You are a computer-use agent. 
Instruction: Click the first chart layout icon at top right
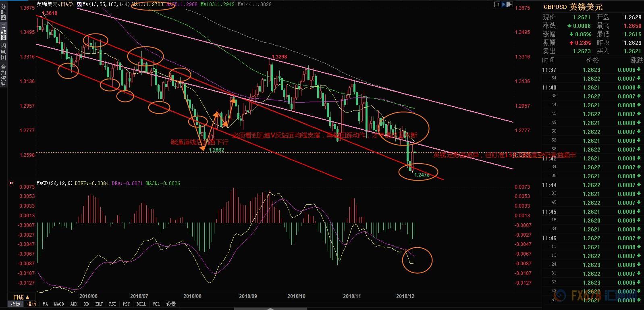497,4
